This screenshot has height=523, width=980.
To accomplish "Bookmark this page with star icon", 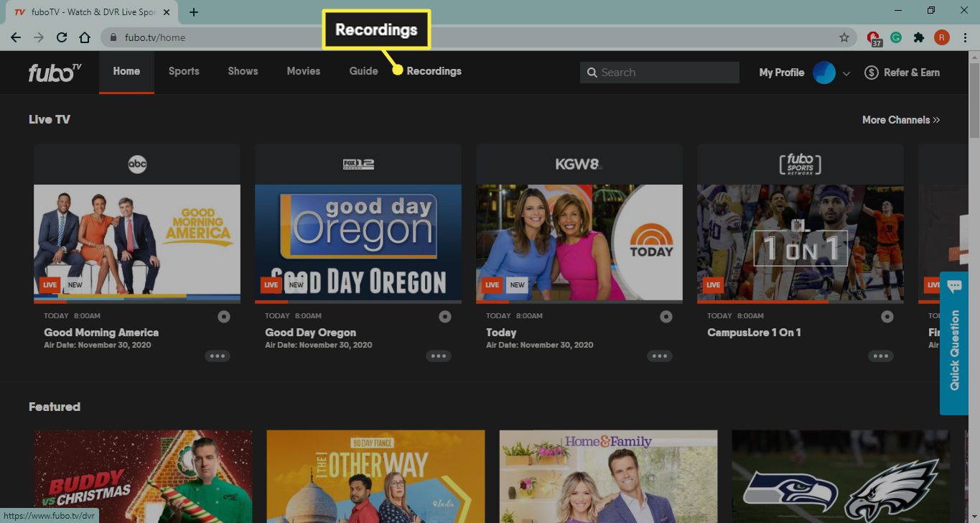I will tap(844, 37).
